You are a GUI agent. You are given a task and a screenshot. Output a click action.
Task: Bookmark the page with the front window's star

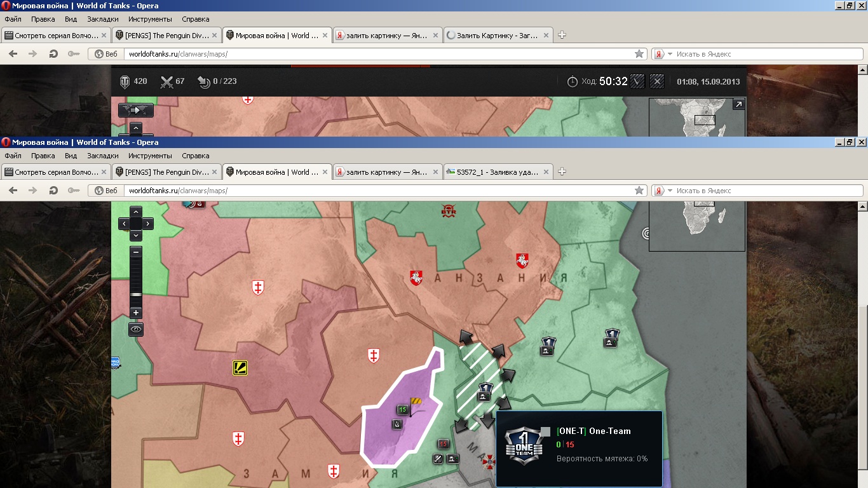pyautogui.click(x=639, y=191)
